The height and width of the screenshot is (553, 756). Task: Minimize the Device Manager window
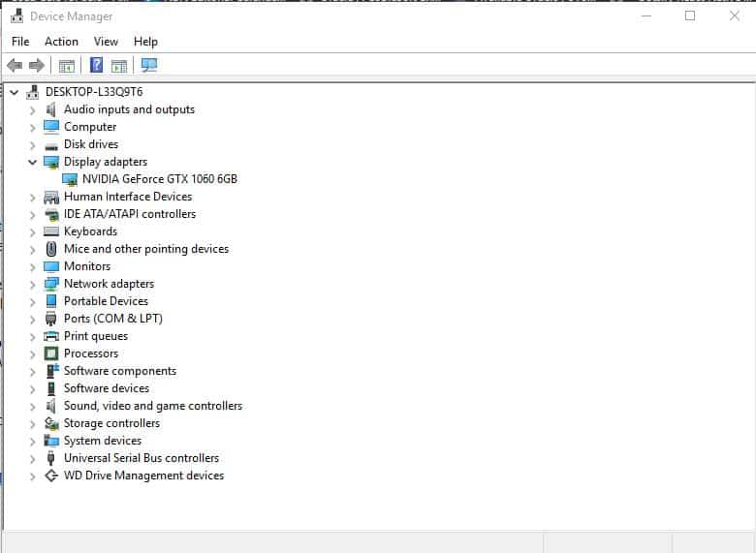click(646, 15)
